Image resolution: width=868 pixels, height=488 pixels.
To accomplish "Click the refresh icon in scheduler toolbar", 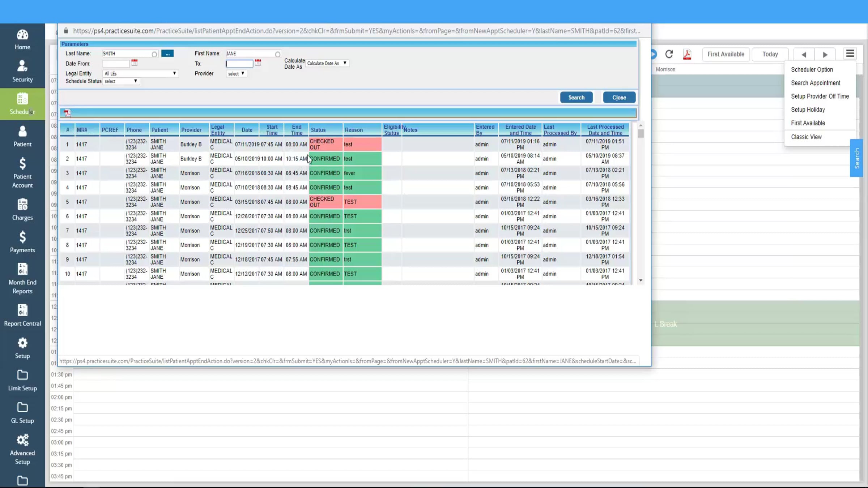I will 669,54.
